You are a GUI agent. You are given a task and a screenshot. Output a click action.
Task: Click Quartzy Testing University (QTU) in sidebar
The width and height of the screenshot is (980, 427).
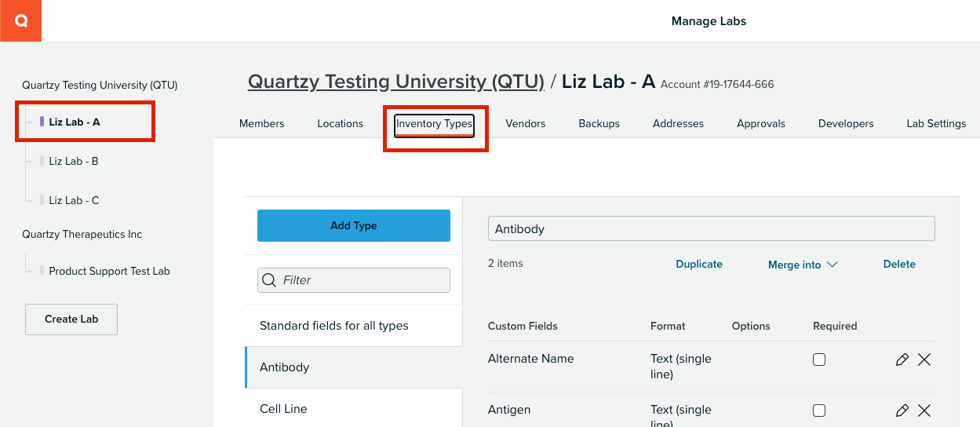(100, 85)
